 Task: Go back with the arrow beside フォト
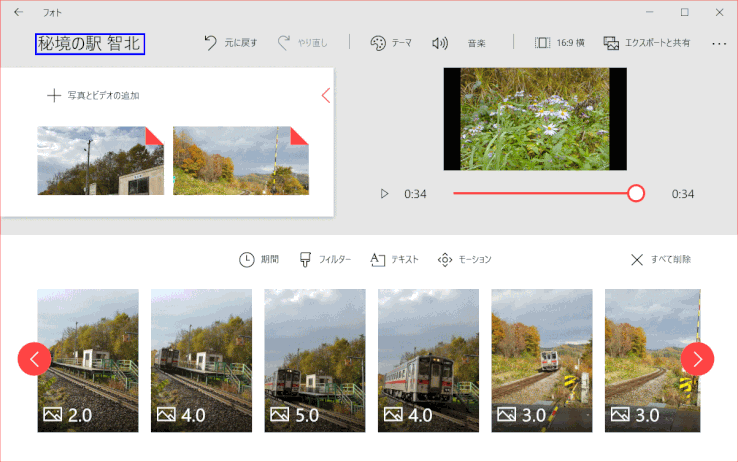pos(18,12)
